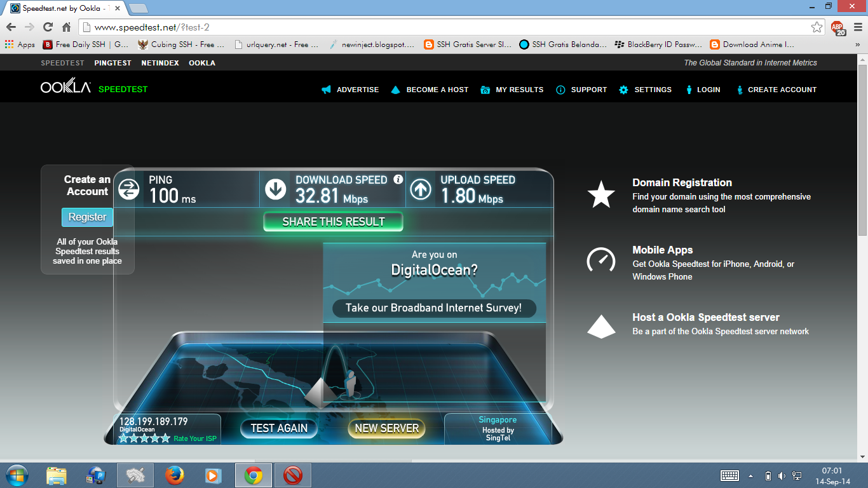Open the PINGTEST top menu item

[112, 63]
